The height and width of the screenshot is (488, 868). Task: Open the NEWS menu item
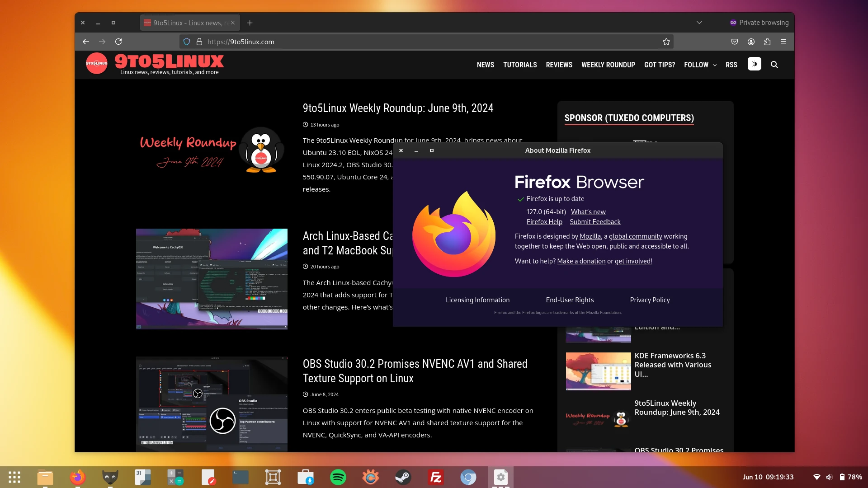point(486,65)
